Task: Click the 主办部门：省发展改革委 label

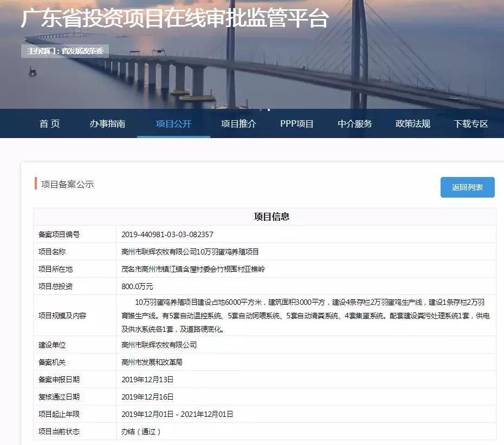Action: click(x=65, y=51)
